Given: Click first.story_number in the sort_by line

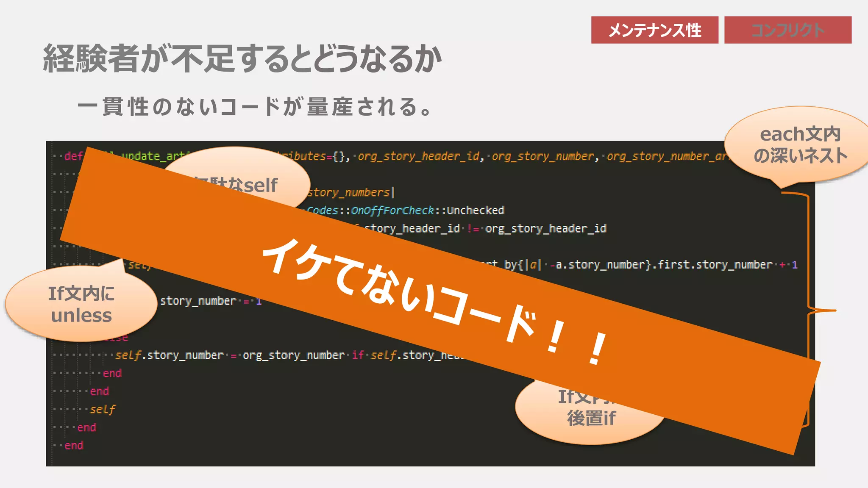Looking at the screenshot, I should tap(714, 265).
